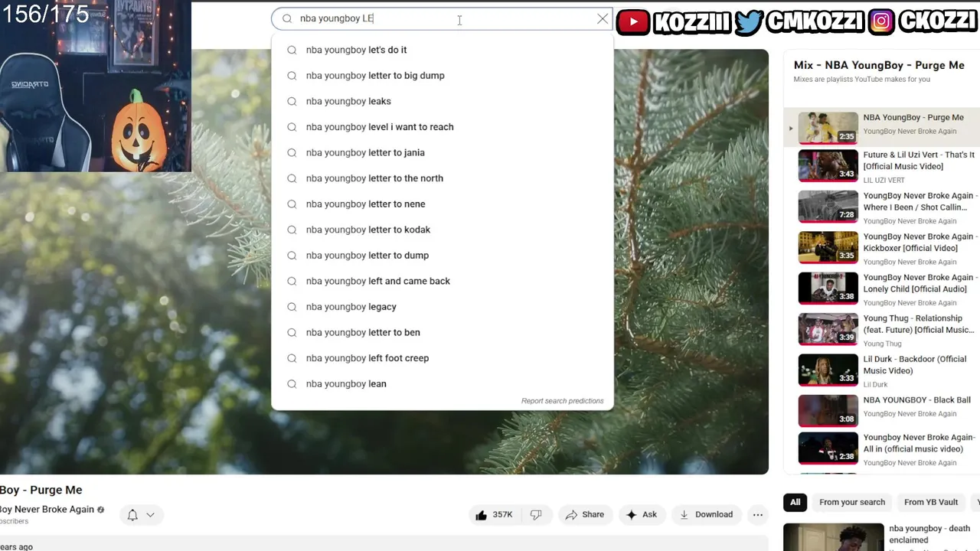Screen dimensions: 980x551
Task: Click the YouTube logo in overlay banner
Action: (x=633, y=22)
